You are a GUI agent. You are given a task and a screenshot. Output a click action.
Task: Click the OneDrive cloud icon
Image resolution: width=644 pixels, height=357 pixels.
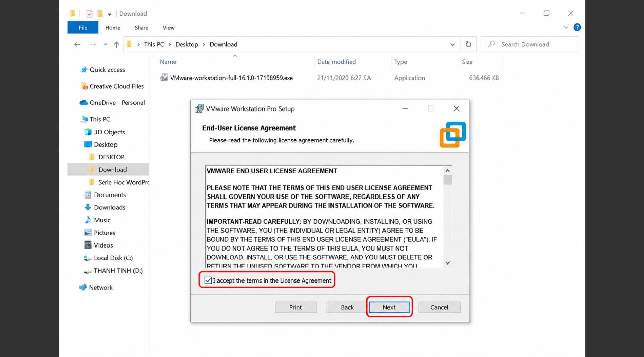84,102
